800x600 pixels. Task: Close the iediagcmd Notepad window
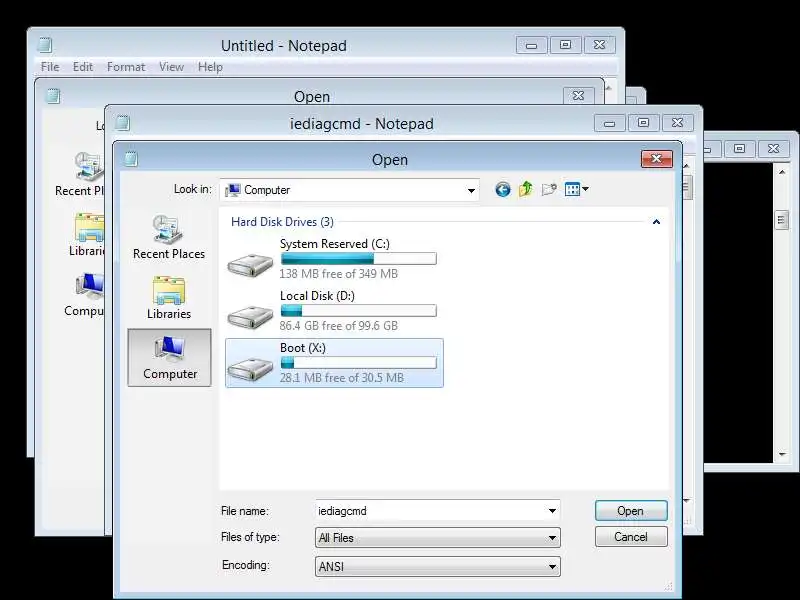tap(678, 123)
